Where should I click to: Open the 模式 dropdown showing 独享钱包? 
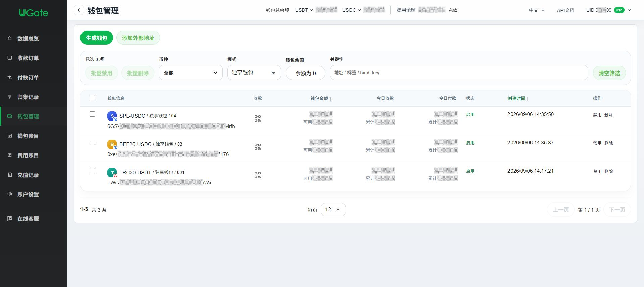pyautogui.click(x=254, y=73)
